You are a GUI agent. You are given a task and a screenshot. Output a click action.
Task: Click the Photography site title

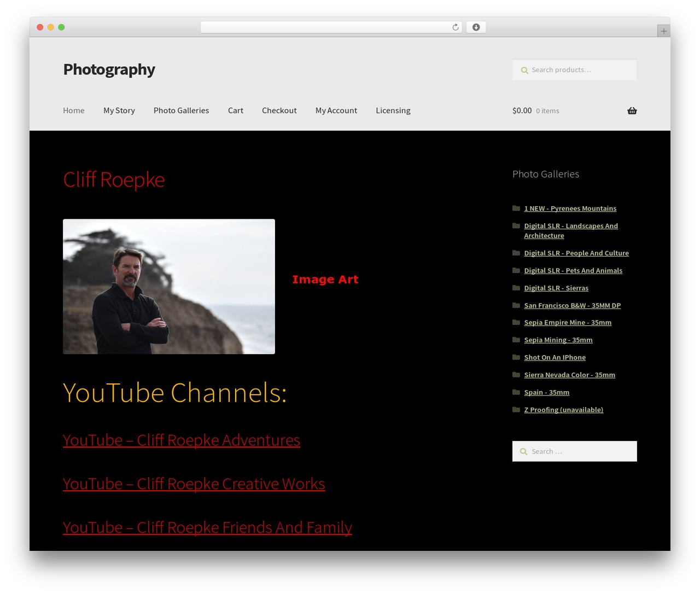(x=109, y=69)
